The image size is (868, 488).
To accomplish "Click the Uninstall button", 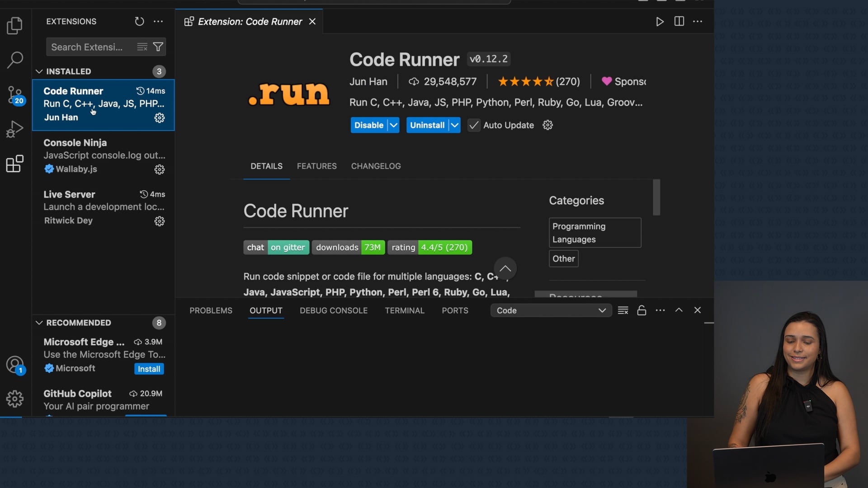I will tap(427, 125).
